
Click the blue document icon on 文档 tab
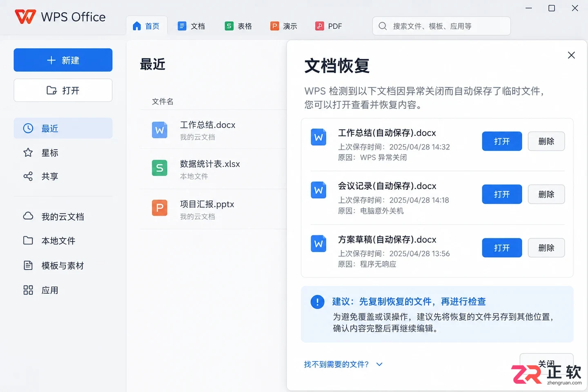[182, 26]
